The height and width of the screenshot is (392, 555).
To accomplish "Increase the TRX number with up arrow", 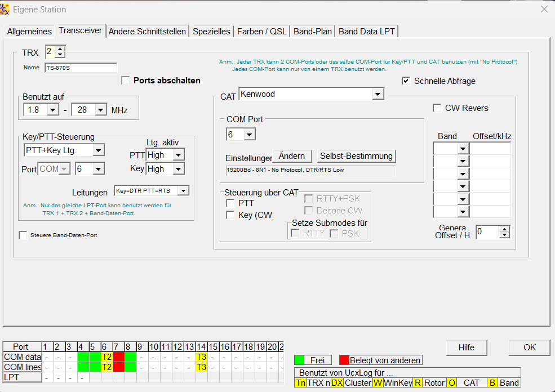I will pos(60,49).
